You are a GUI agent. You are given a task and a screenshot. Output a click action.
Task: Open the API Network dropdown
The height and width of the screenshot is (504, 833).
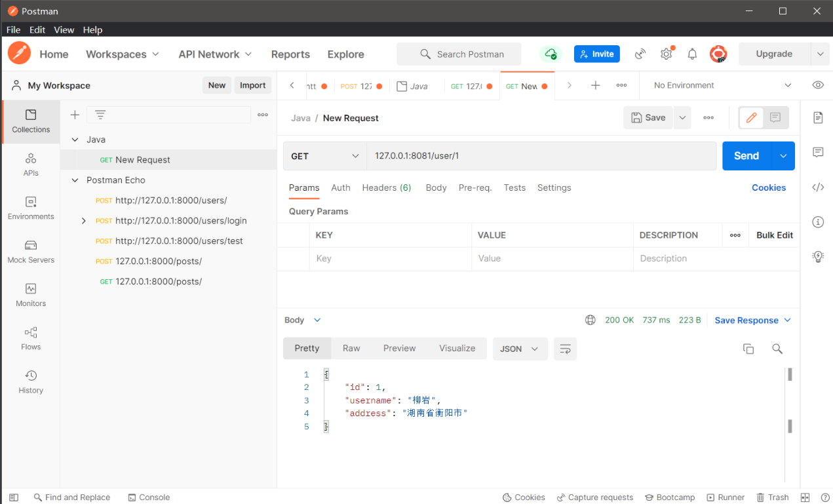coord(216,54)
